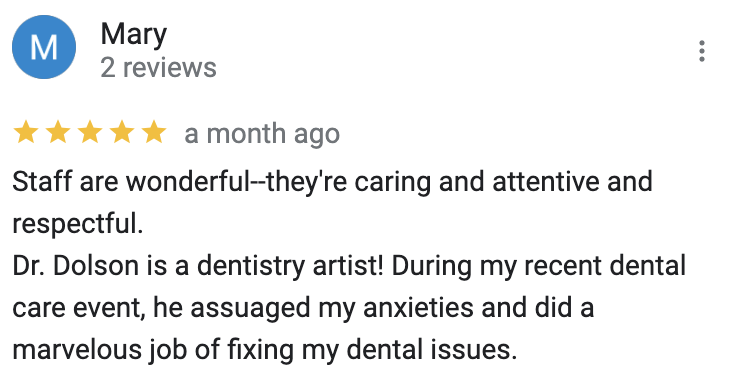
Task: Click the 'Staff are wonderful' opening sentence
Action: coord(131,182)
